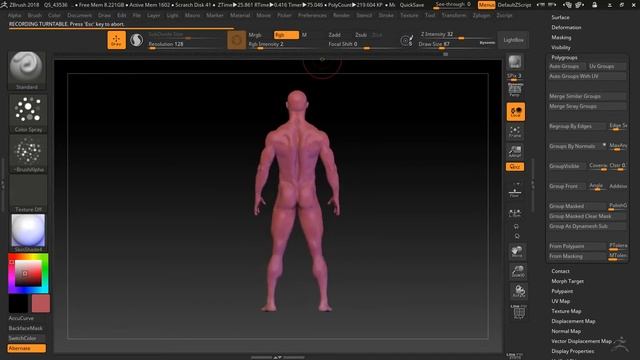
Task: Expand the Masking section
Action: coord(561,38)
